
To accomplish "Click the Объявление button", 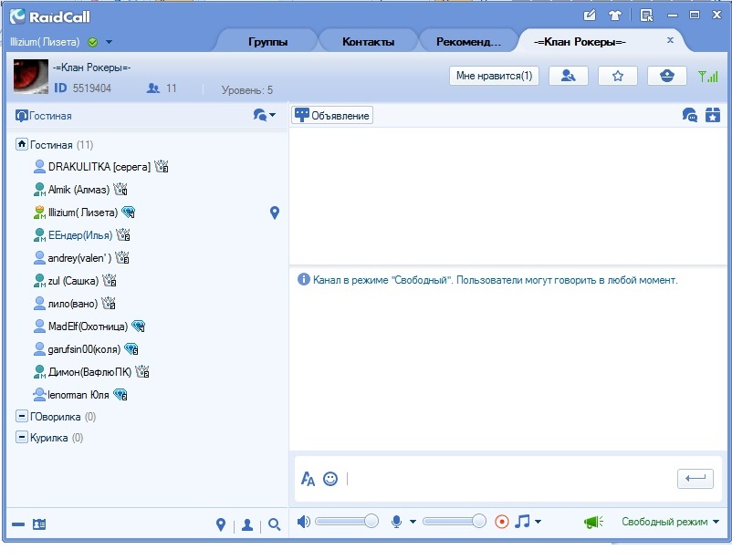I will (332, 115).
